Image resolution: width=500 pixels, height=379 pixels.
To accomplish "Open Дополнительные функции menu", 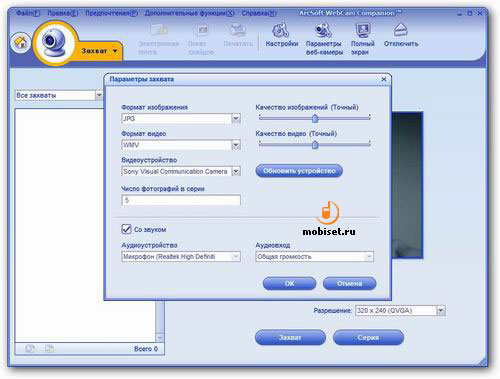I will pos(189,13).
